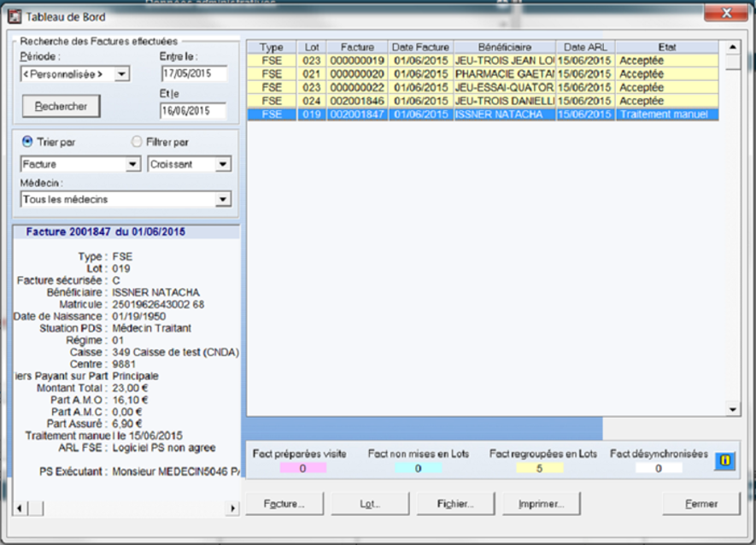Viewport: 756px width, 545px height.
Task: Select the Filtrer par radio button
Action: 137,142
